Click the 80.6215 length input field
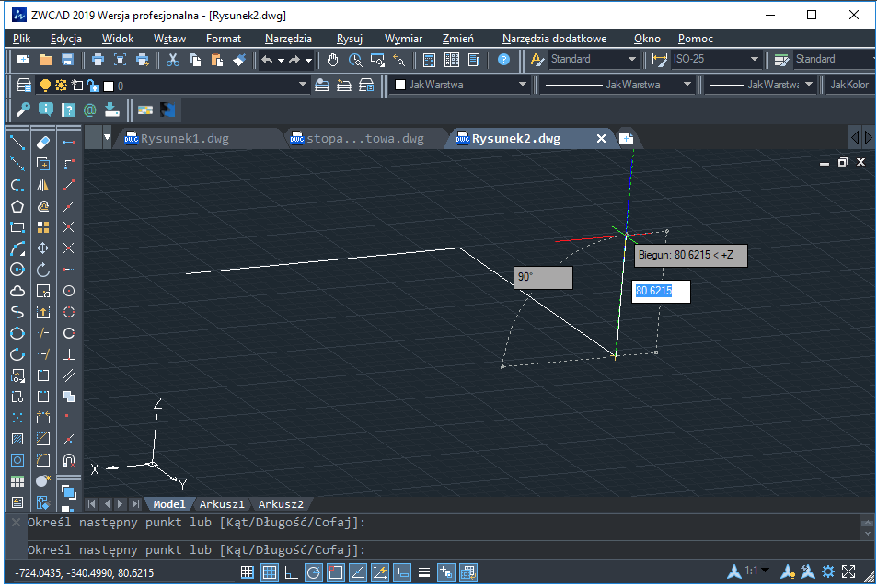Image resolution: width=877 pixels, height=588 pixels. 661,291
